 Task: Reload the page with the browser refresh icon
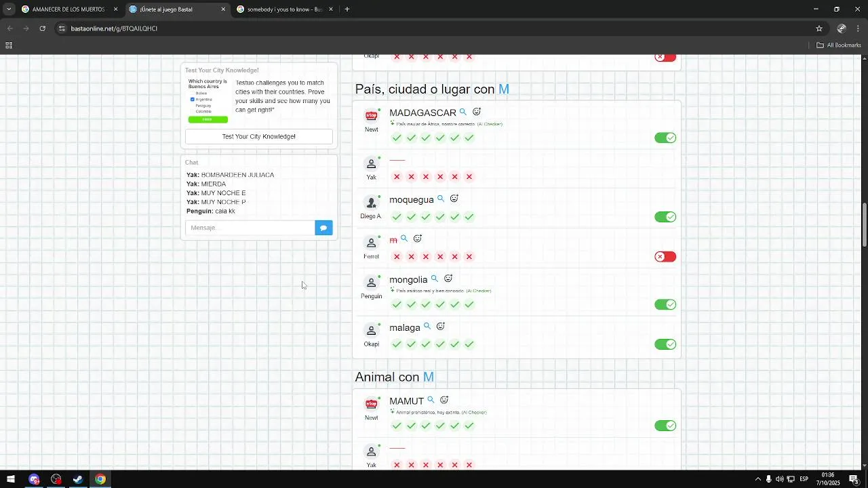click(42, 28)
